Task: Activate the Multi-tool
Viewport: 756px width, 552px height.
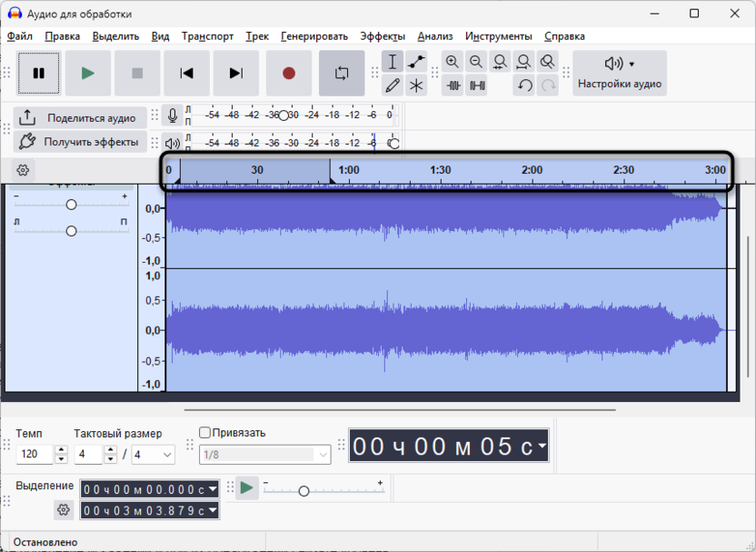Action: [x=416, y=85]
